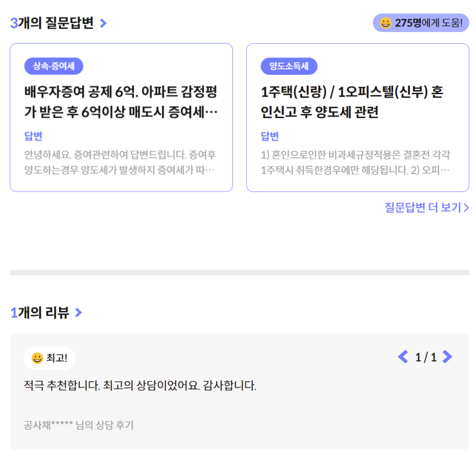Click 답변 label in 양도소득세 card
Viewport: 476px width, 456px height.
270,136
